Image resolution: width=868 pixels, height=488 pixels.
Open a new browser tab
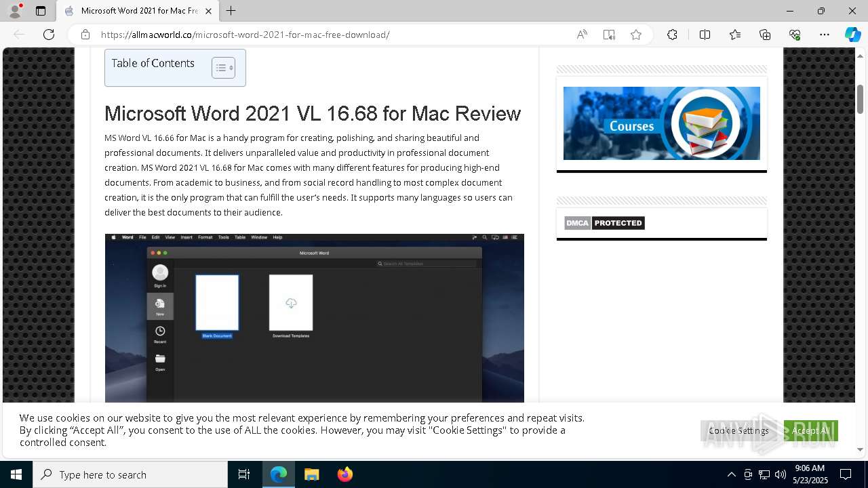[x=231, y=11]
